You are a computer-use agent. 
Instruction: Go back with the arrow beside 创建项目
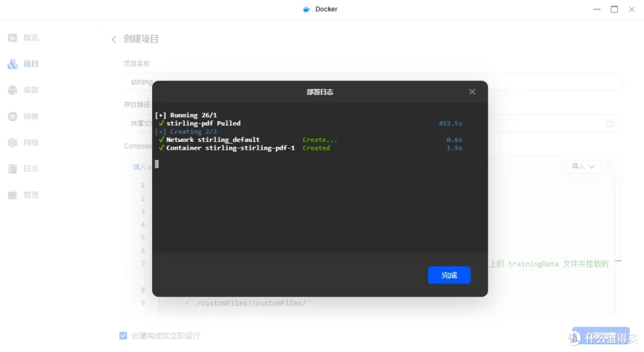point(114,39)
